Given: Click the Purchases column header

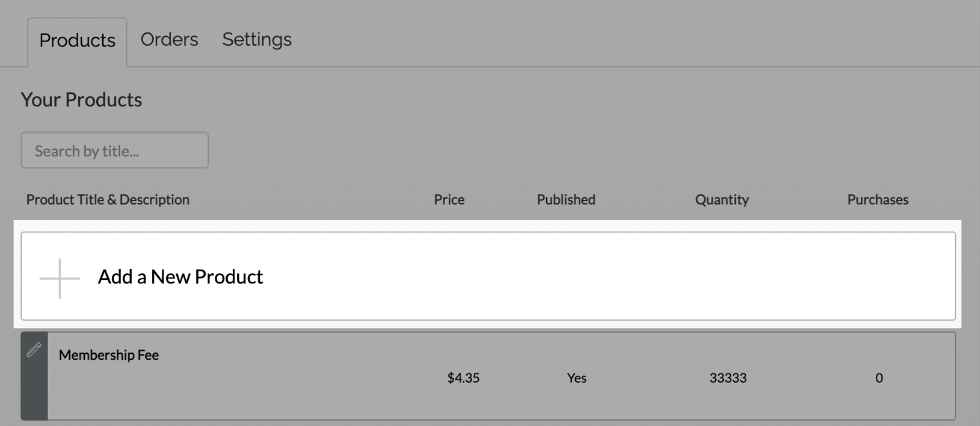Looking at the screenshot, I should coord(878,199).
